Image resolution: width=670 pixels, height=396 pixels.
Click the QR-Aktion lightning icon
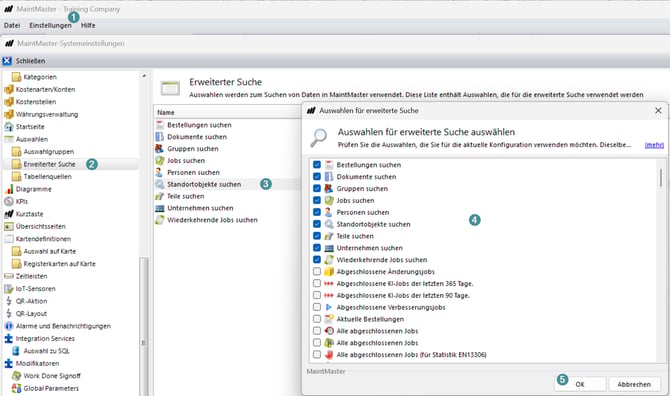click(x=9, y=301)
